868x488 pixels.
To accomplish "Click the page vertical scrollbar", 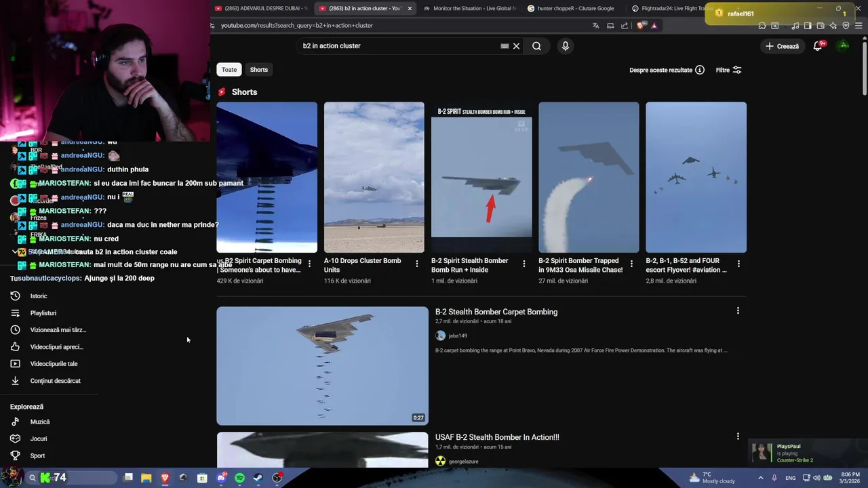I will tap(864, 68).
